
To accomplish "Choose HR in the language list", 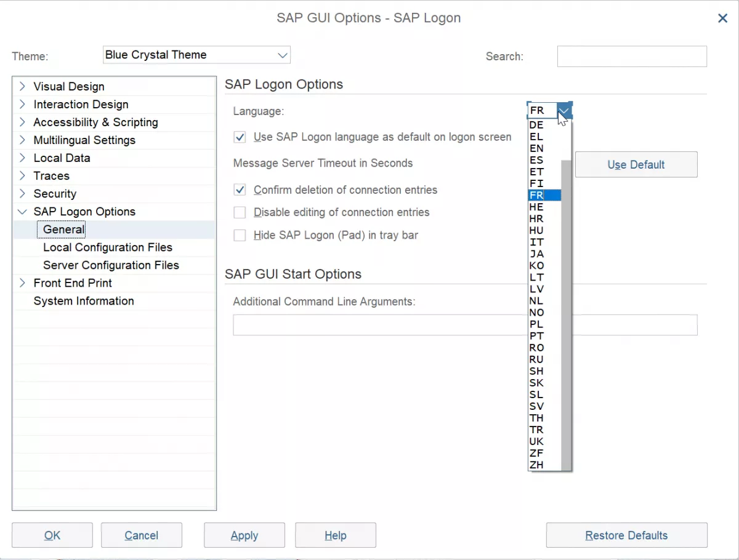I will (544, 218).
